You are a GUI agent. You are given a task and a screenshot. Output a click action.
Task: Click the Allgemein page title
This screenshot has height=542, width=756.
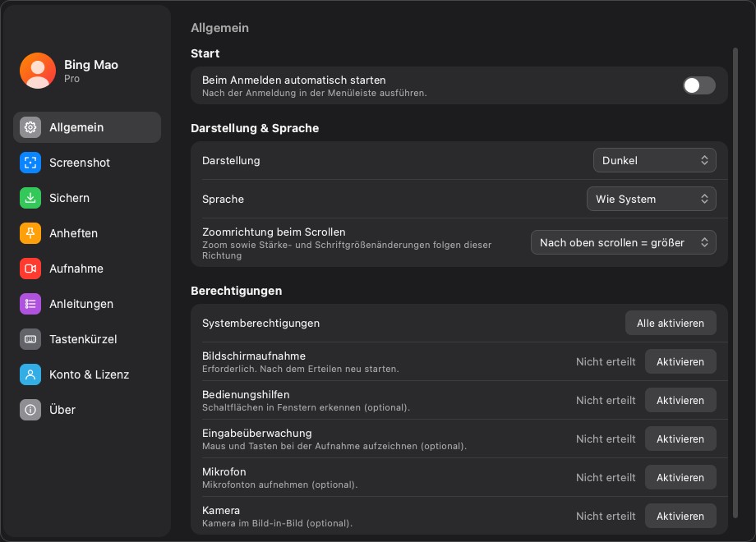click(220, 28)
